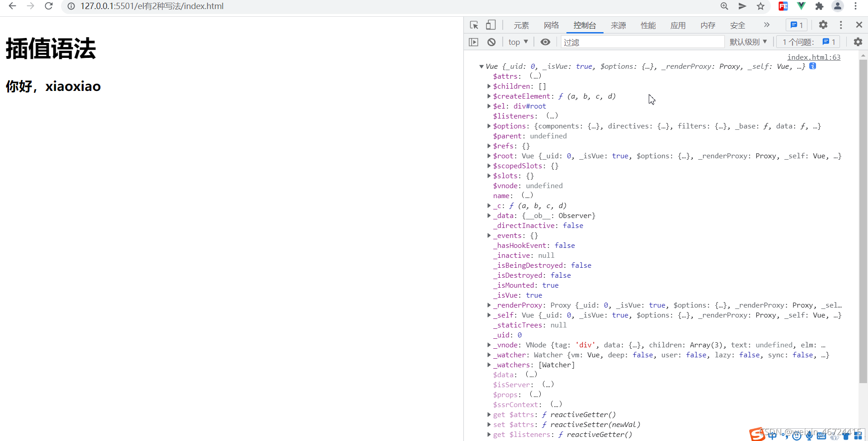
Task: Open the zoom magnifier icon in address bar
Action: click(724, 6)
